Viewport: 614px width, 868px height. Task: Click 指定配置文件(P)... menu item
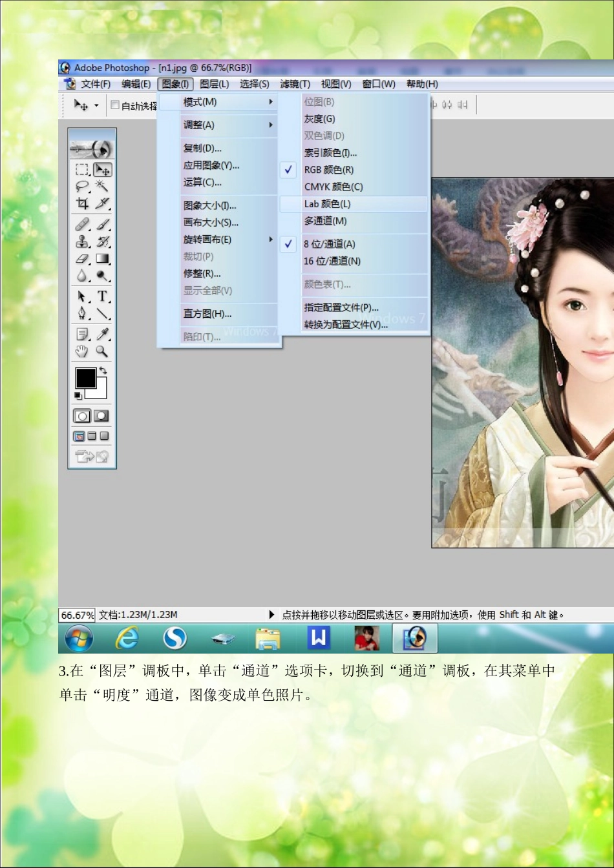point(354,307)
